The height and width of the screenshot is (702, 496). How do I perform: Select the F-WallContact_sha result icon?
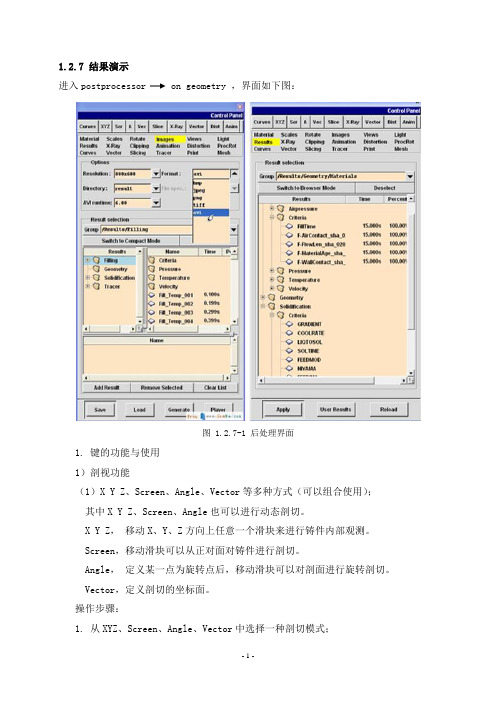[289, 262]
